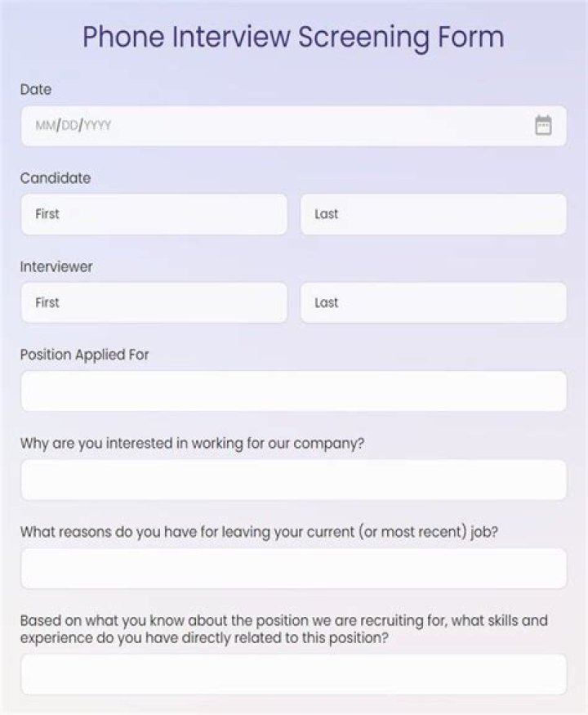Click the Position Applied For label
The width and height of the screenshot is (588, 715).
[x=84, y=355]
